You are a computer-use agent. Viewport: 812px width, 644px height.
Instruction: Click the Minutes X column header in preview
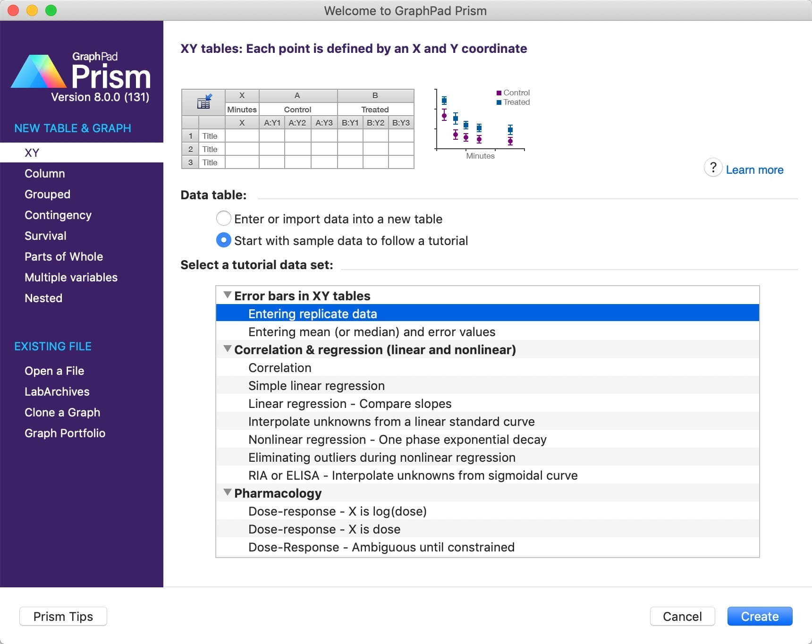[242, 109]
